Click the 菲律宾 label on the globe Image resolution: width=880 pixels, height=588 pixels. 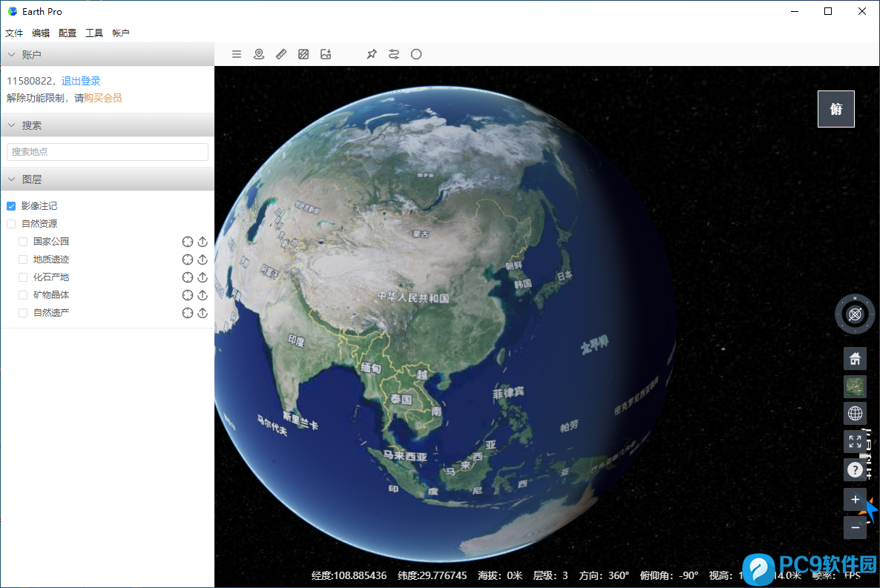(x=508, y=393)
